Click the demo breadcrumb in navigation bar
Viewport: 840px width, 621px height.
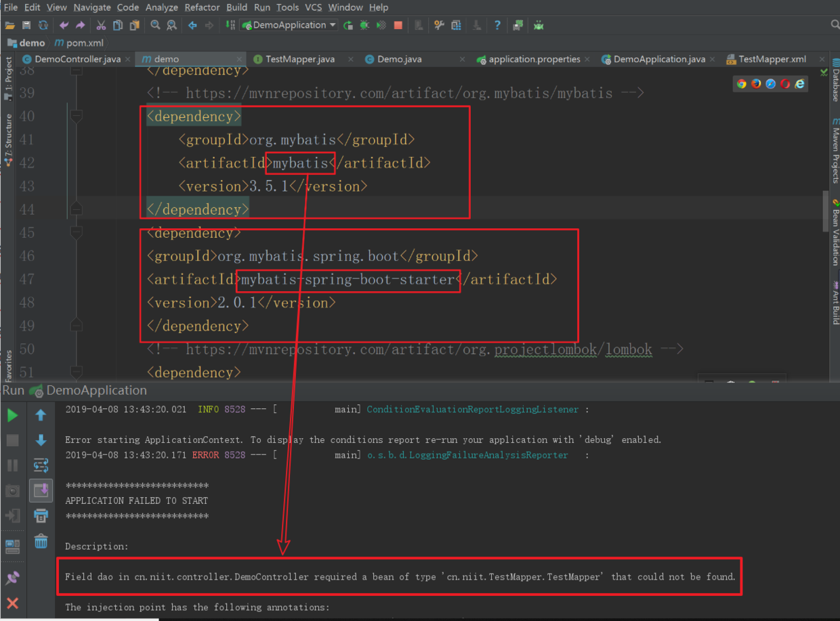click(x=26, y=43)
